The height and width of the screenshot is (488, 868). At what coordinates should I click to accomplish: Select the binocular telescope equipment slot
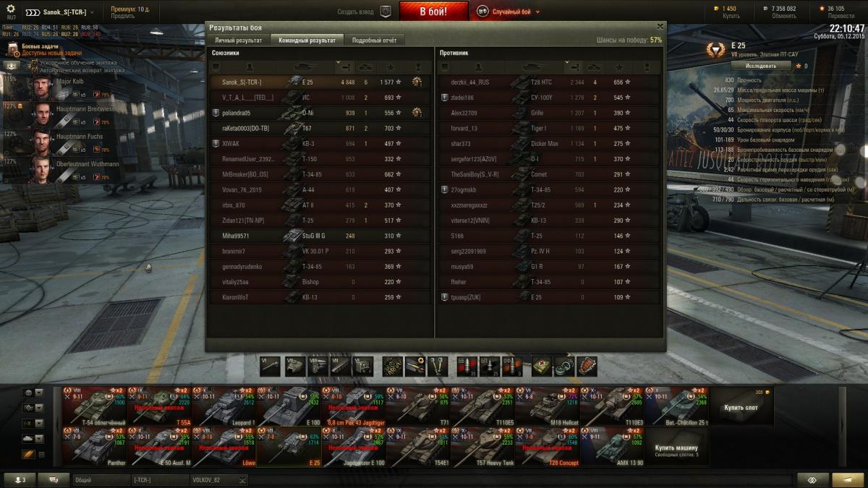438,366
